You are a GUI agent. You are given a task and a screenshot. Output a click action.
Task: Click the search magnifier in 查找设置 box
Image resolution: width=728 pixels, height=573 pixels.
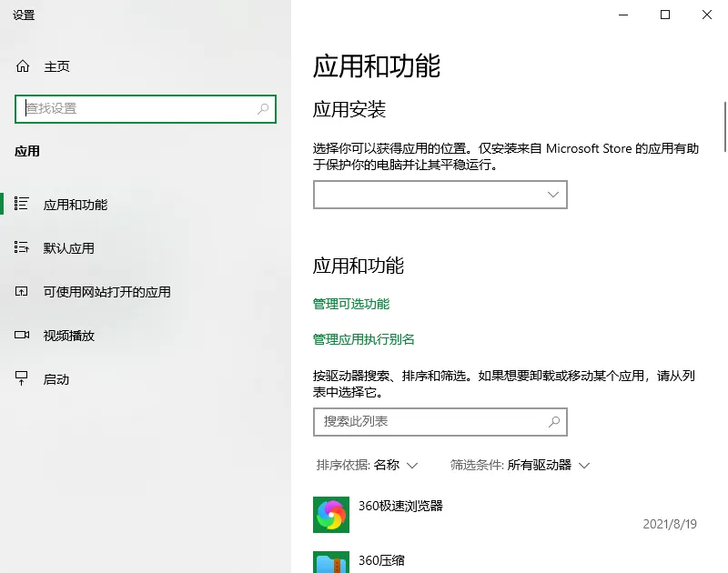(261, 108)
